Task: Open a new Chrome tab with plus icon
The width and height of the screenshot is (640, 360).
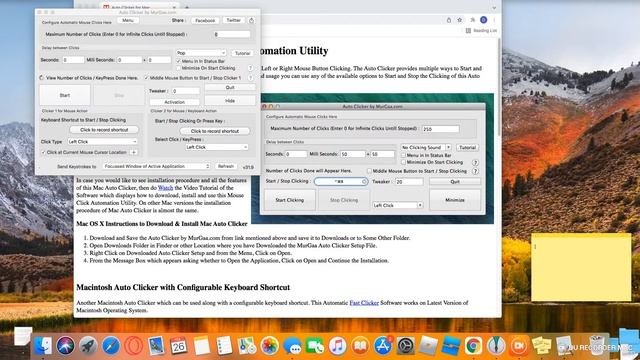Action: point(187,7)
